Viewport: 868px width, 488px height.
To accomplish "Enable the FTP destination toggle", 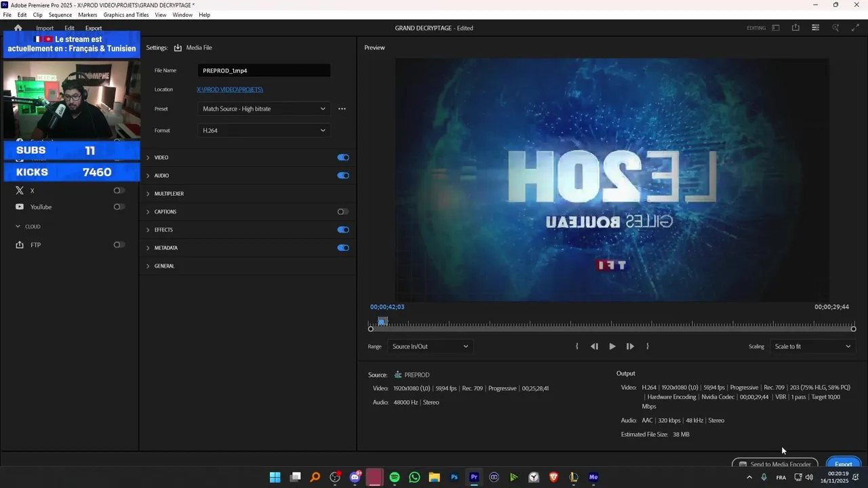I will 119,245.
